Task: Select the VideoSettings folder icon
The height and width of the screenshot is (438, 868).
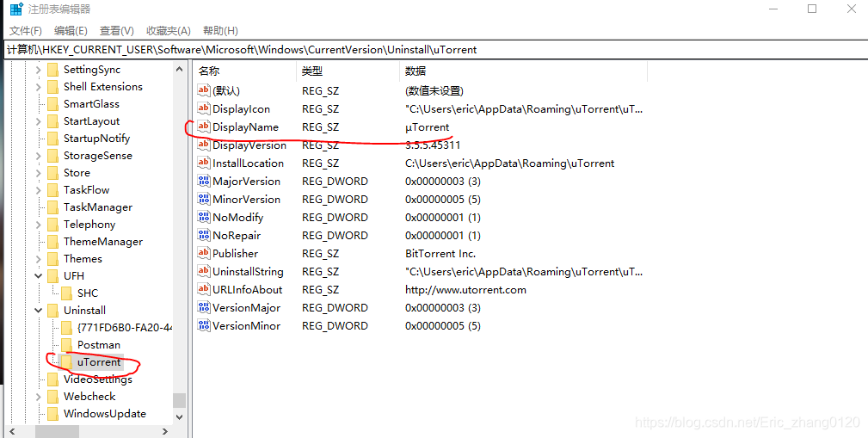Action: [53, 379]
